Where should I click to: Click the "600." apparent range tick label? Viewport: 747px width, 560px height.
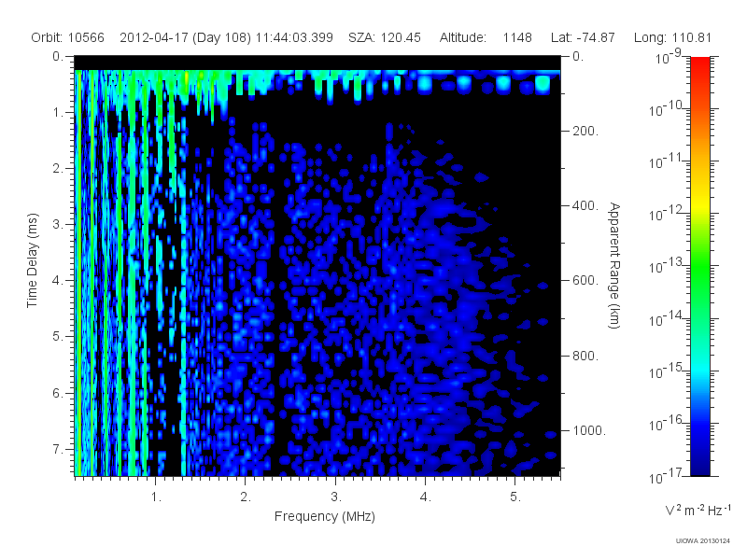pyautogui.click(x=585, y=281)
